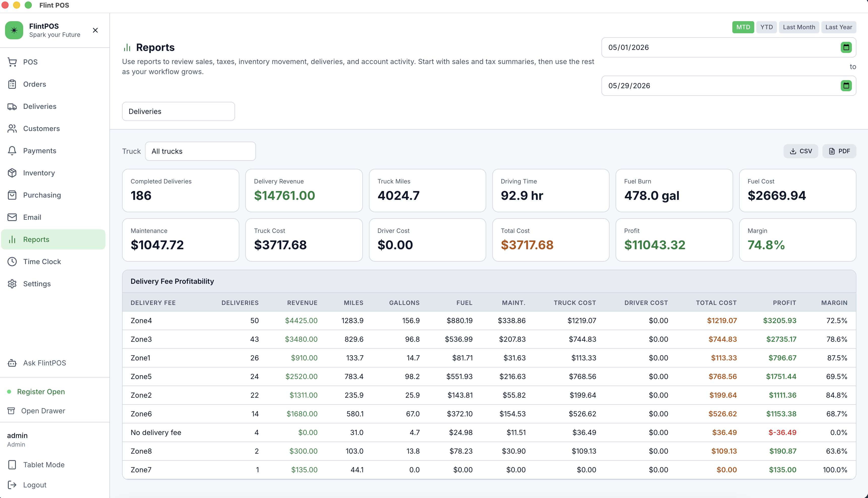The image size is (868, 498).
Task: Click the admin user name
Action: [x=17, y=435]
